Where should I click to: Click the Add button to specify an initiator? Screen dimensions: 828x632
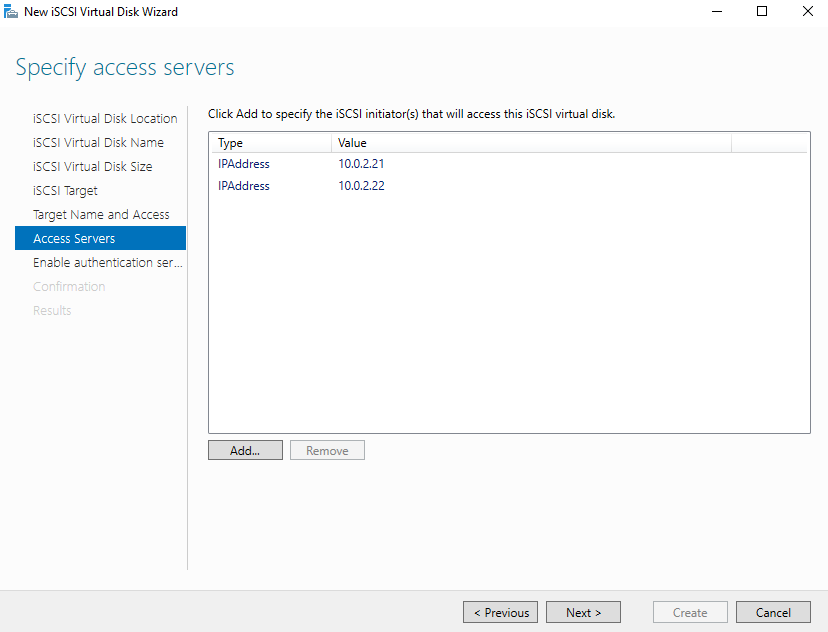click(x=245, y=450)
